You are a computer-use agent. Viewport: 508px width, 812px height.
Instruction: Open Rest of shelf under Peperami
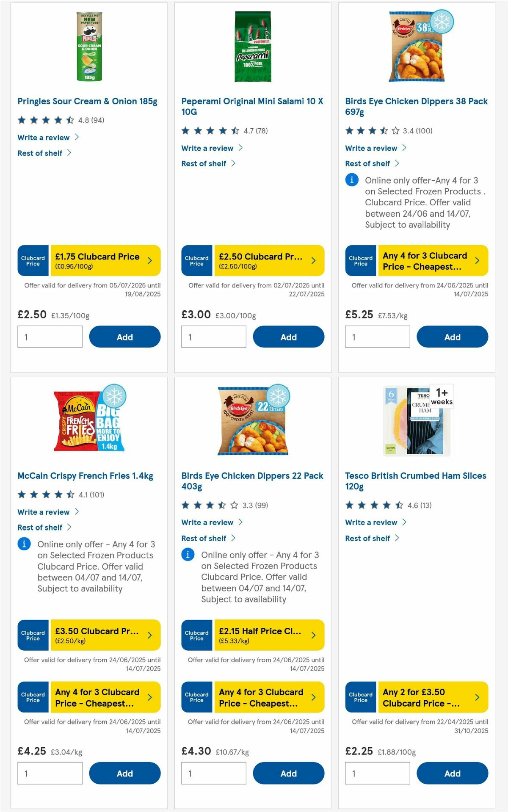(x=203, y=163)
